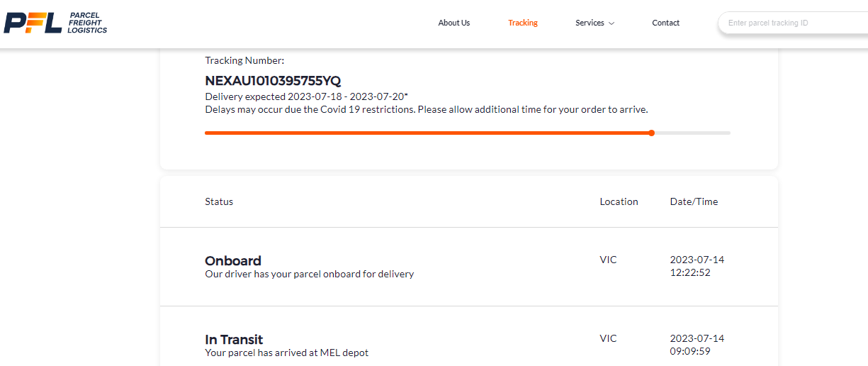Go to the Tracking tab
Screen dimensions: 868x366
(x=522, y=23)
